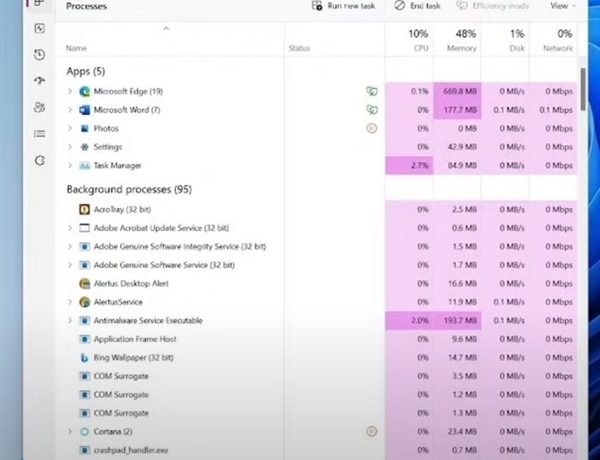This screenshot has height=460, width=600.
Task: Expand the AlertusService entry
Action: click(70, 302)
